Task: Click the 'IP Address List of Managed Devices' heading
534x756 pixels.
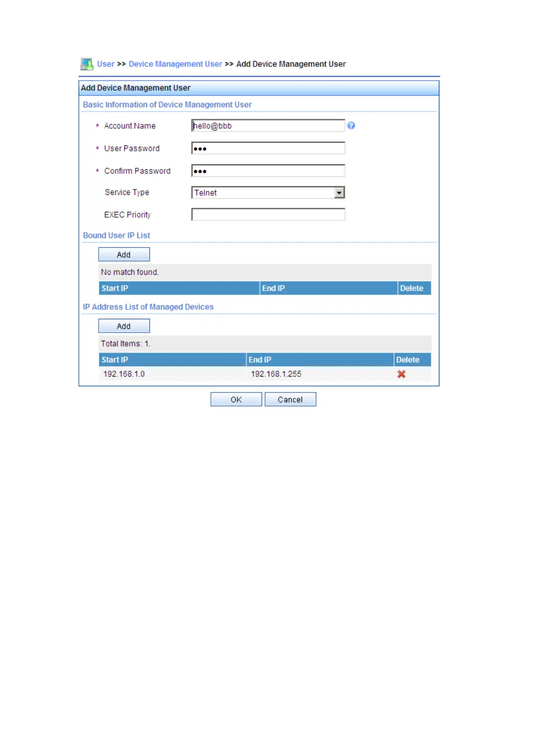Action: [148, 307]
